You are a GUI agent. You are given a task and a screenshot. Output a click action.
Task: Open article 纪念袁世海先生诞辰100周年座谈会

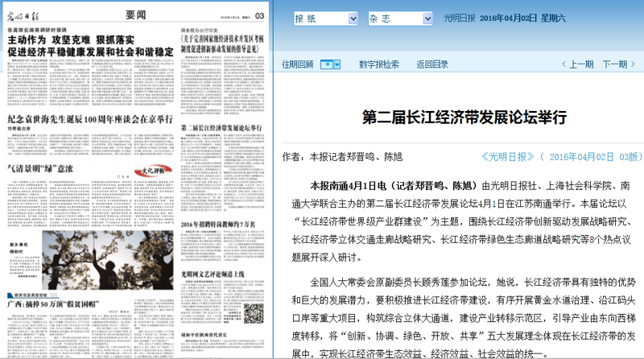(90, 140)
